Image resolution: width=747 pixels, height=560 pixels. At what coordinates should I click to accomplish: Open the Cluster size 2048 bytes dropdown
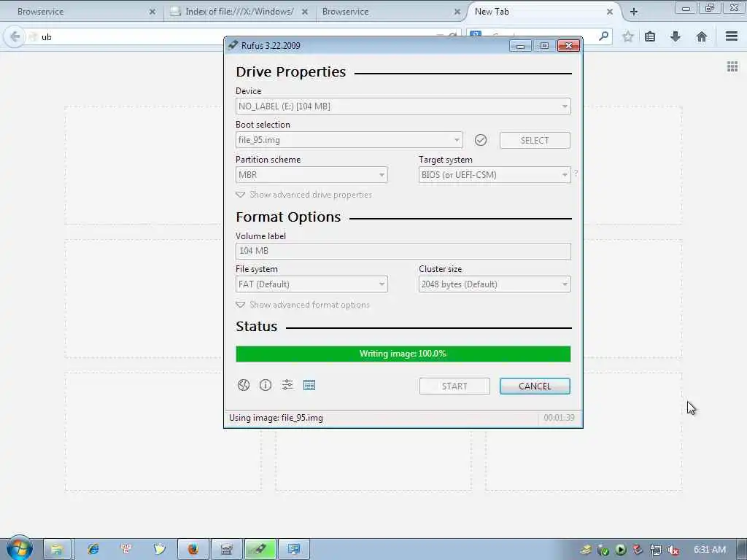coord(495,284)
